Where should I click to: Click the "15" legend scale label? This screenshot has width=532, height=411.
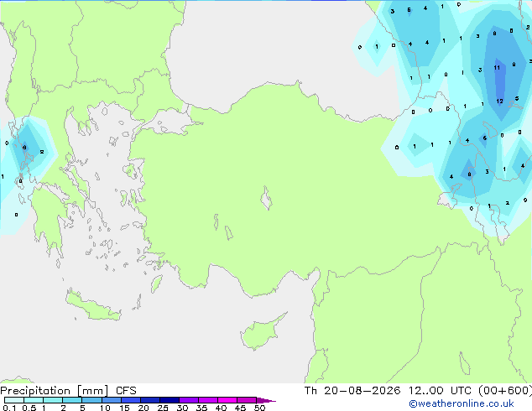124,408
